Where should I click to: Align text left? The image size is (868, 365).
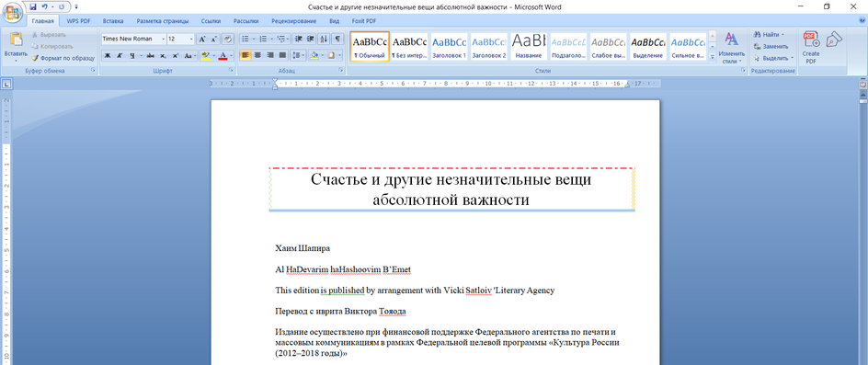[x=245, y=55]
